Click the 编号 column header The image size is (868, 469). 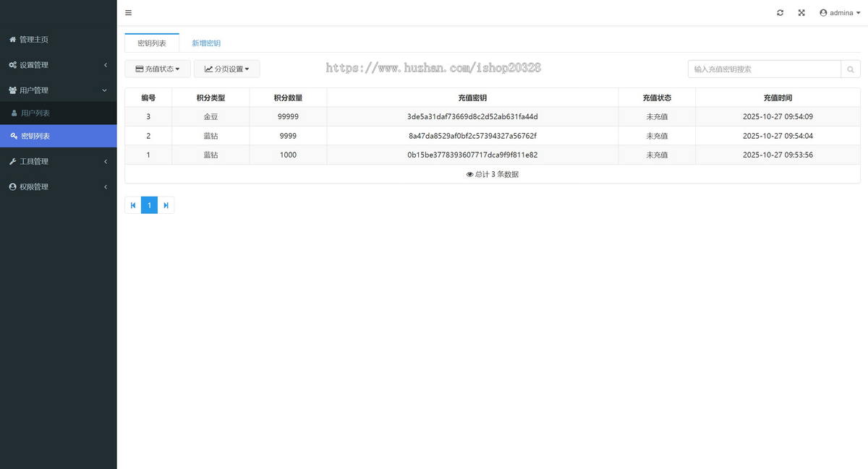tap(148, 98)
